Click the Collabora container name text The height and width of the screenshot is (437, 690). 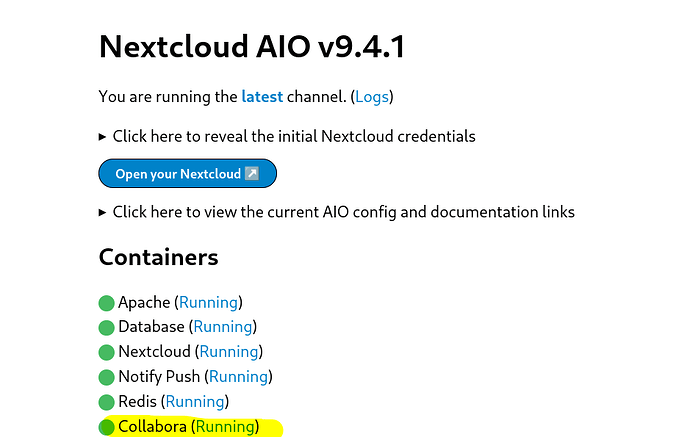pos(152,427)
